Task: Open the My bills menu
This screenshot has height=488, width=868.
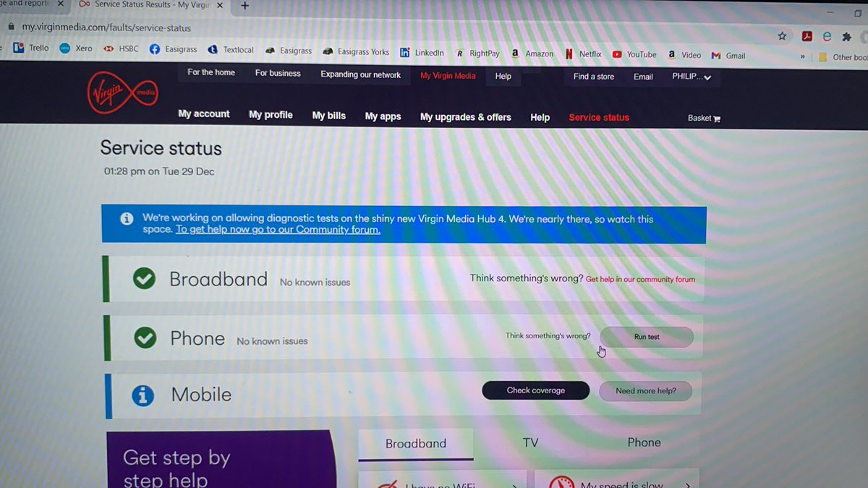Action: [329, 116]
